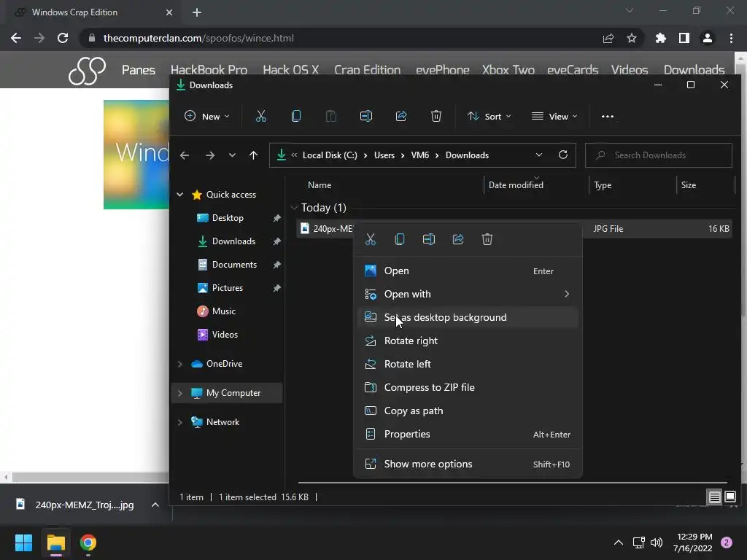747x560 pixels.
Task: Expand download item options chevron
Action: (155, 505)
